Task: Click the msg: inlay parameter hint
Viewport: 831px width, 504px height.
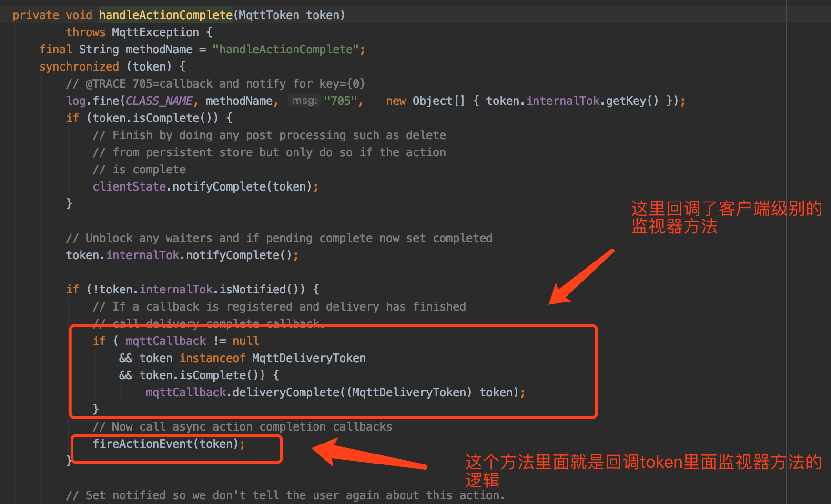Action: [x=304, y=100]
